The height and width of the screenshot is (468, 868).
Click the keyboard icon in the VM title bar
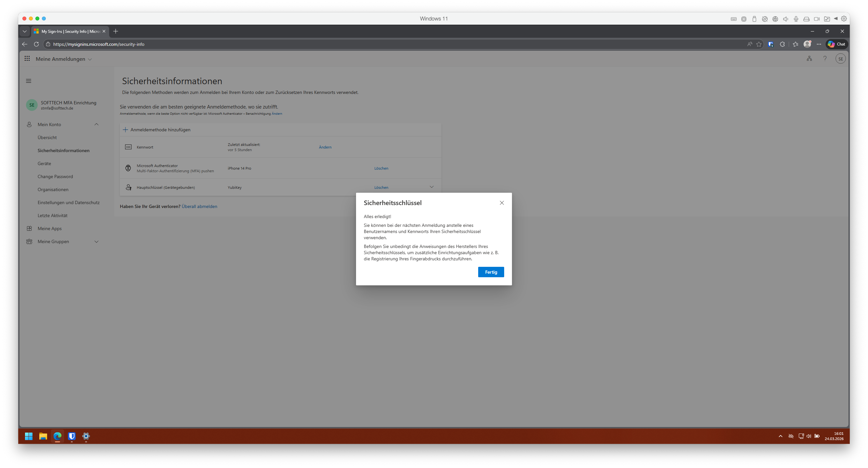pyautogui.click(x=734, y=19)
